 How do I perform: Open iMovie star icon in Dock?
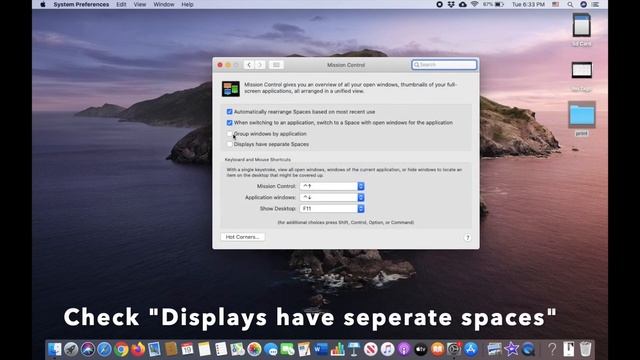(x=511, y=349)
